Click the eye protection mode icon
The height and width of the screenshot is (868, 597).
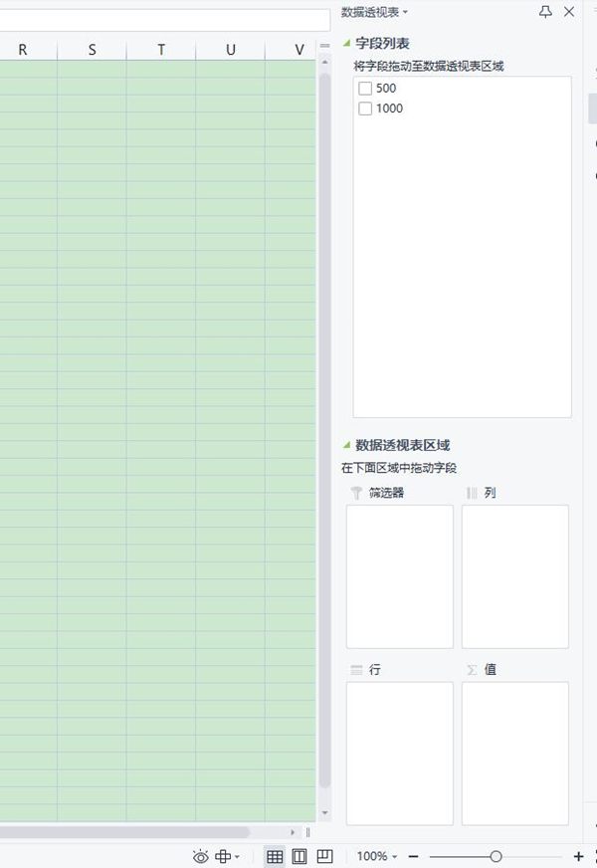[x=201, y=856]
